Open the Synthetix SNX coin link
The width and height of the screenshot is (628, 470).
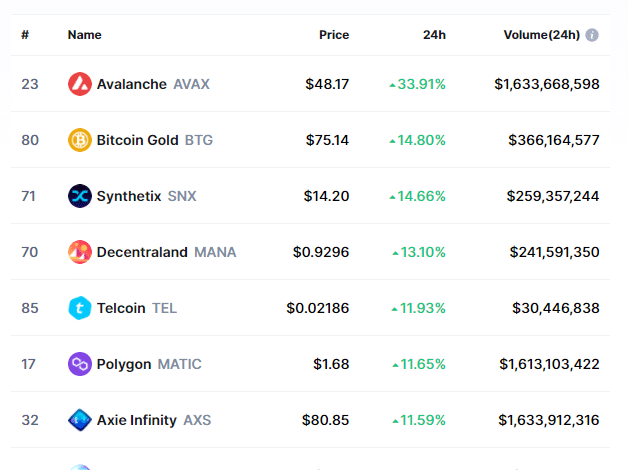click(x=146, y=196)
